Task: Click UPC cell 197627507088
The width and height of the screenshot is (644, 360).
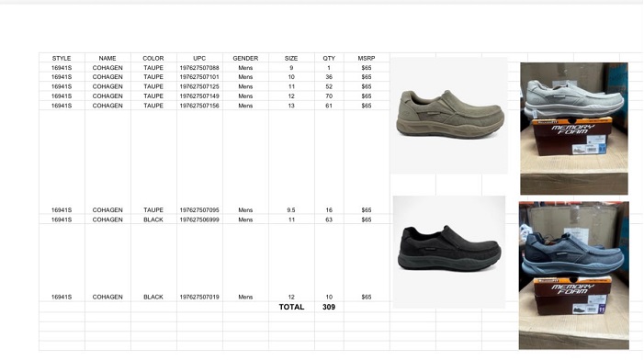Action: pos(199,67)
